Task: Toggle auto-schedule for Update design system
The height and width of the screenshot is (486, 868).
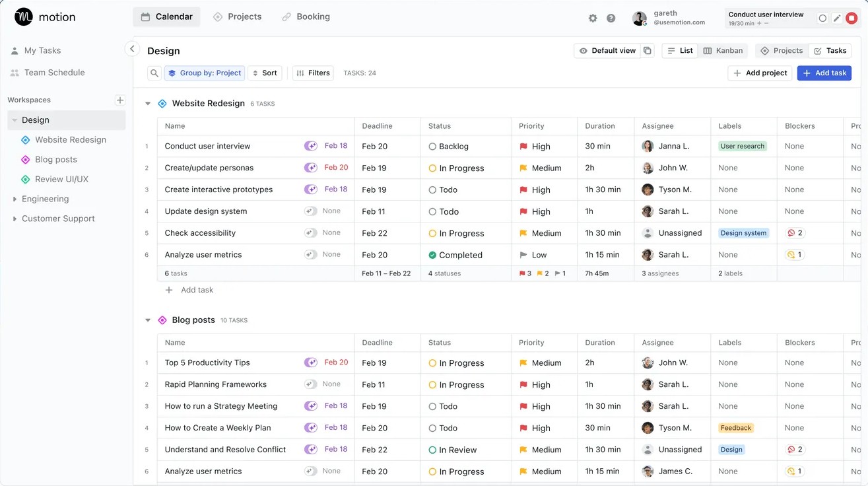Action: click(311, 211)
